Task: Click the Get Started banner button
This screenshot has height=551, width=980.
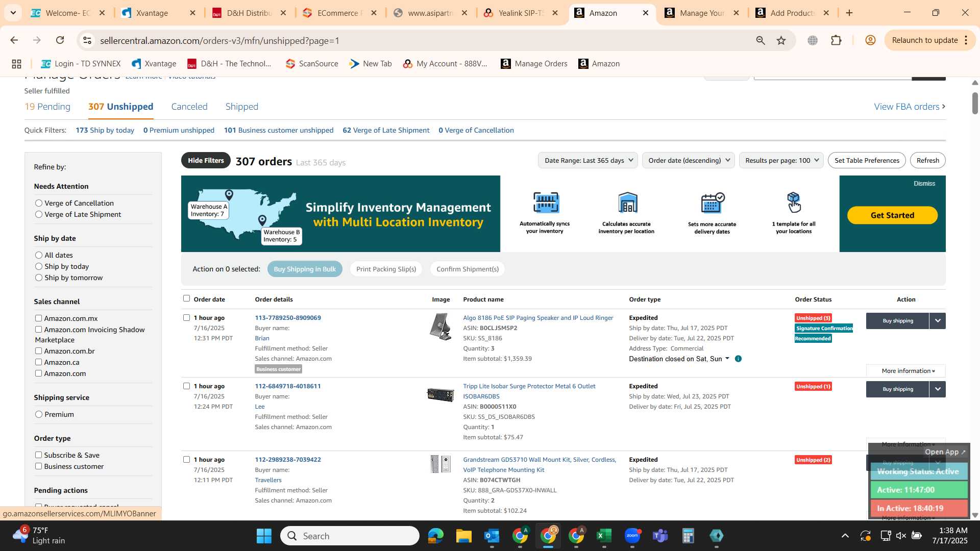Action: coord(892,215)
